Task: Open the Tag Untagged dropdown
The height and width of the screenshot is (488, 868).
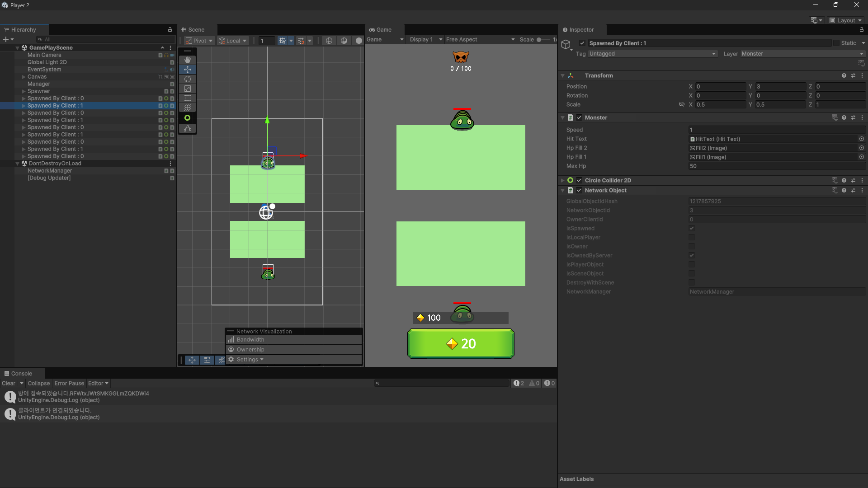Action: click(653, 54)
